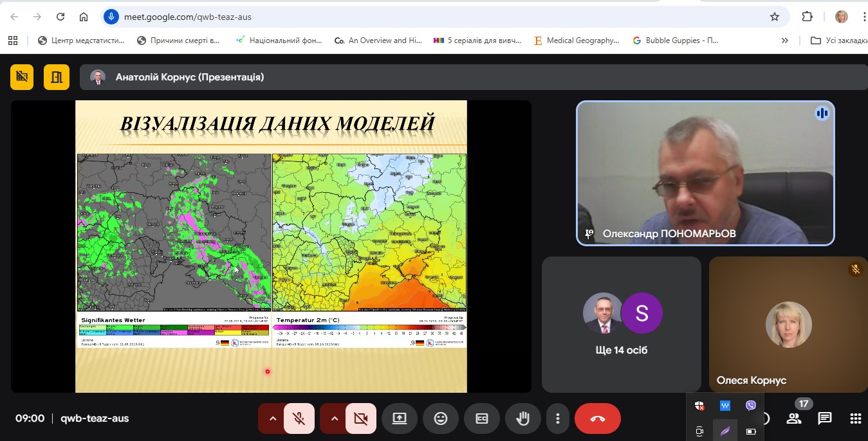Raise your hand in the meeting
This screenshot has width=868, height=441.
coord(523,419)
